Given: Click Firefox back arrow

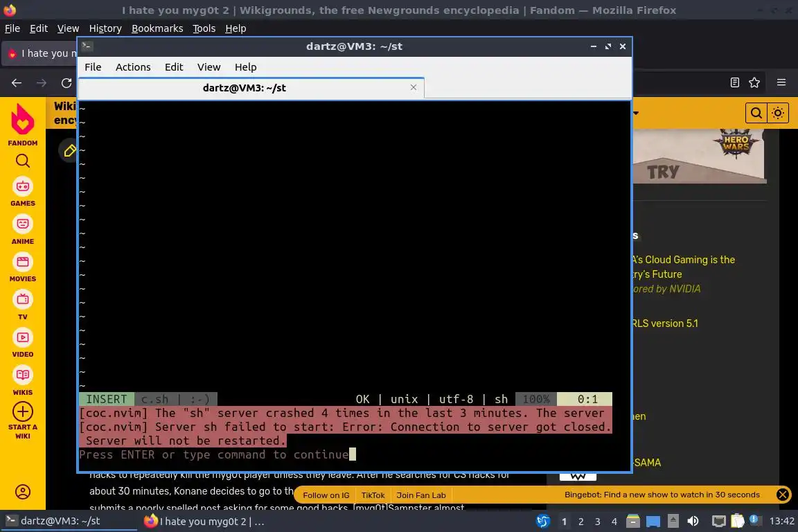Looking at the screenshot, I should 17,82.
